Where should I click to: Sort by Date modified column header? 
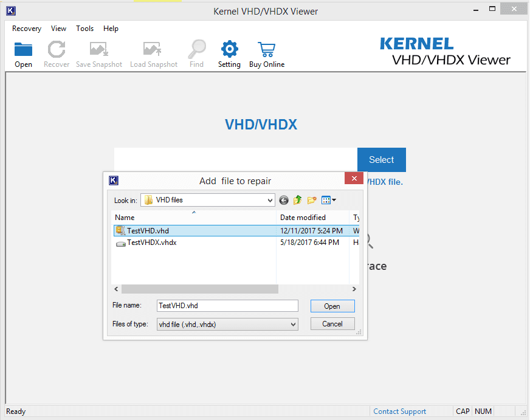[312, 217]
